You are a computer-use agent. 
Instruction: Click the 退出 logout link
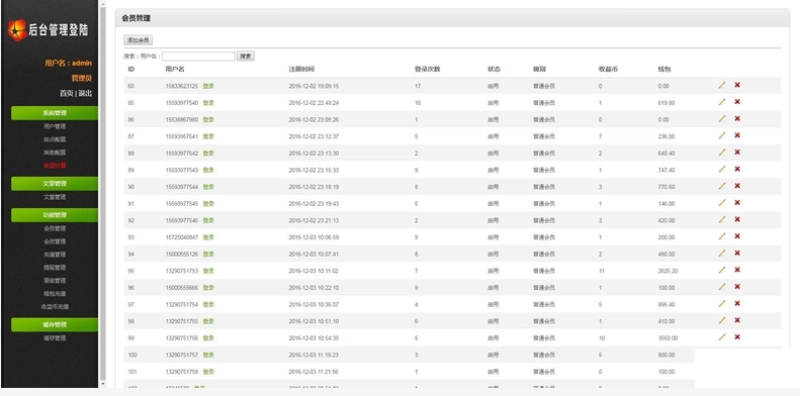pyautogui.click(x=86, y=93)
